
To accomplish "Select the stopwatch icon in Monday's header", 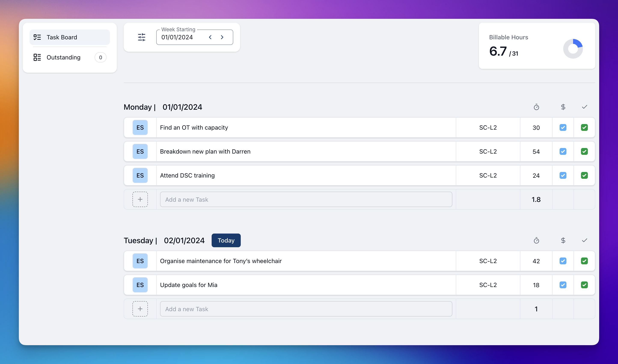I will tap(536, 107).
